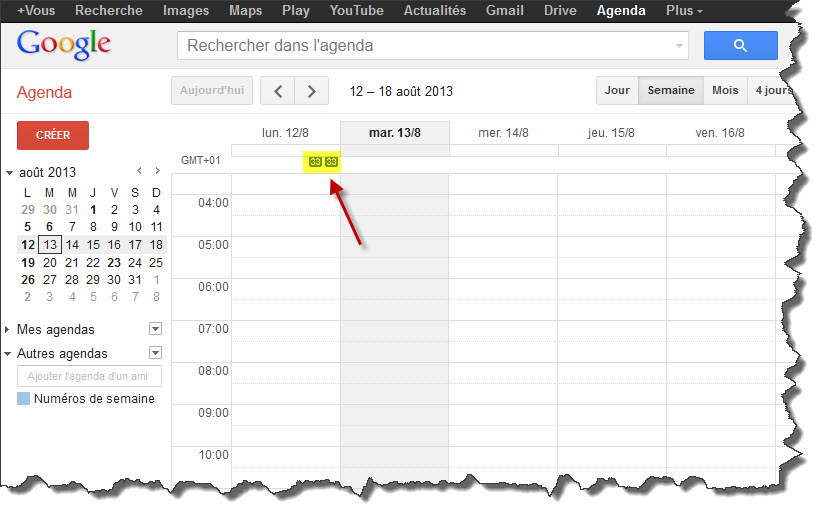
Task: Open Maps in the top bar
Action: coord(245,11)
